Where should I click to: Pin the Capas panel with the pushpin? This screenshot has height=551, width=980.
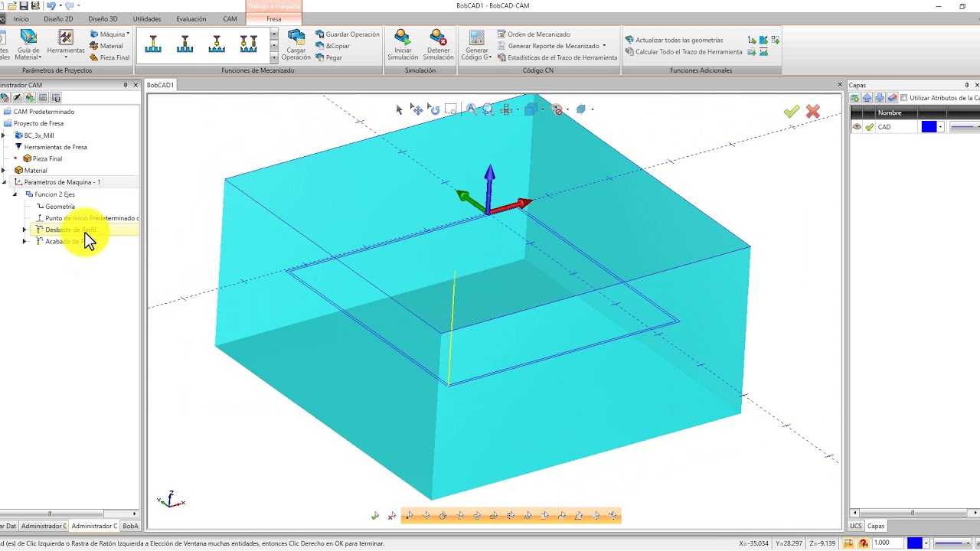click(x=967, y=85)
